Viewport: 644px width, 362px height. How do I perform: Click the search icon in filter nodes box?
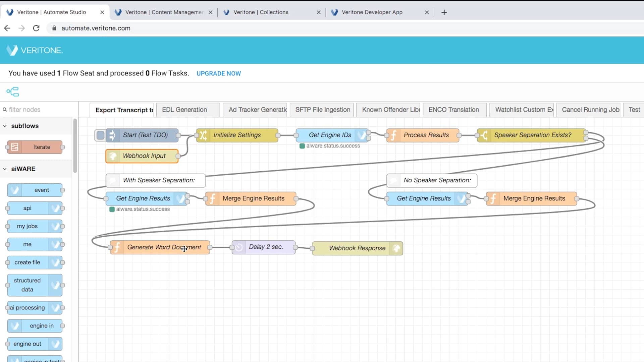tap(5, 110)
